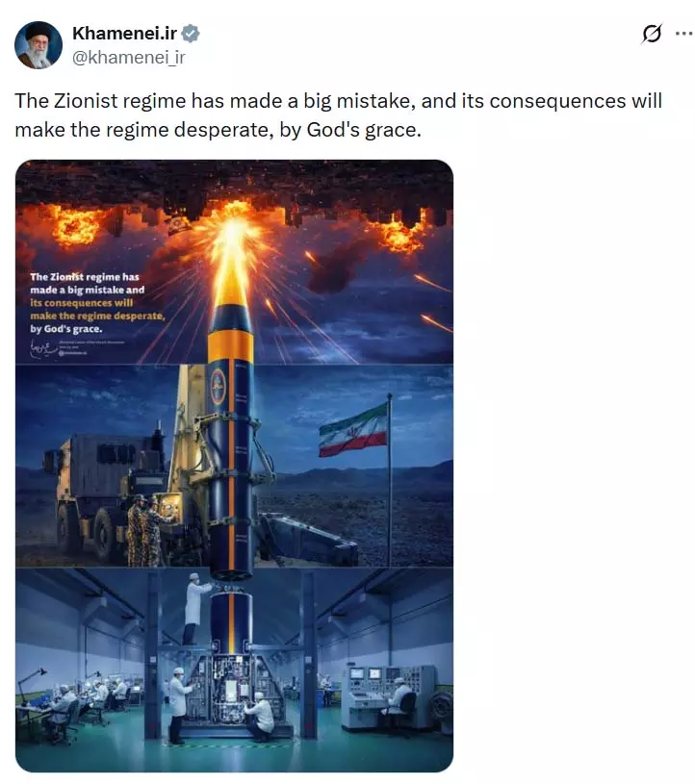The height and width of the screenshot is (784, 695).
Task: Open the @khamenei_ir handle link
Action: click(x=129, y=58)
